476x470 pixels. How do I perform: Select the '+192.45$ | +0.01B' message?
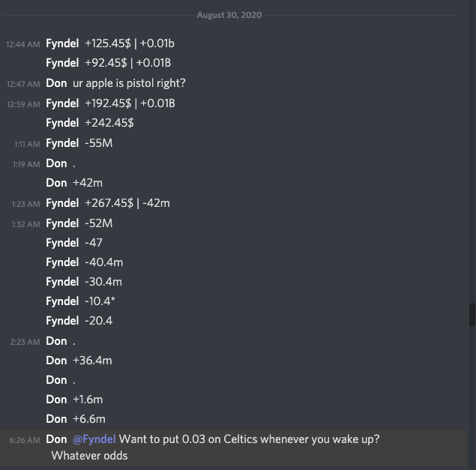[130, 103]
